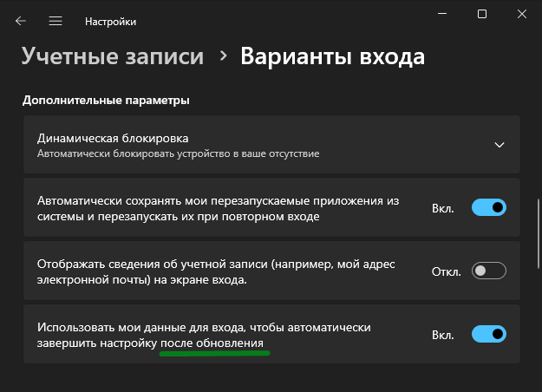Click the Откл. status label
542x392 pixels.
[447, 271]
